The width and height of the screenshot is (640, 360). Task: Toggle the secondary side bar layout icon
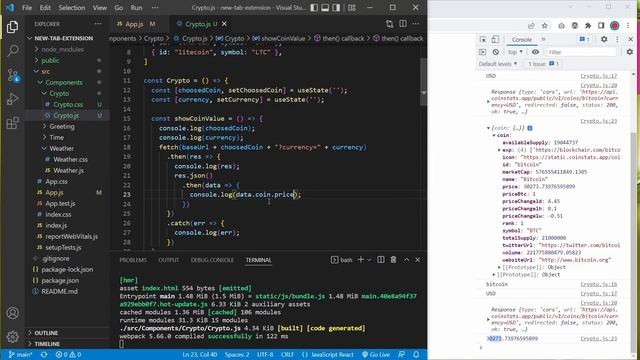pyautogui.click(x=336, y=8)
